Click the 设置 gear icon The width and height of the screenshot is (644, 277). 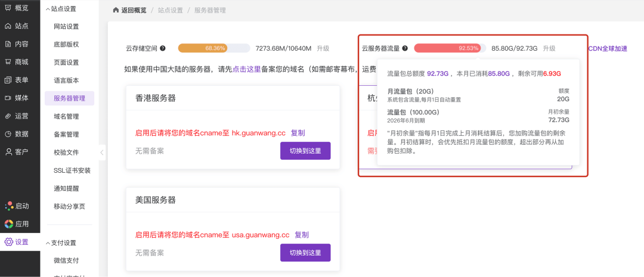pyautogui.click(x=8, y=242)
